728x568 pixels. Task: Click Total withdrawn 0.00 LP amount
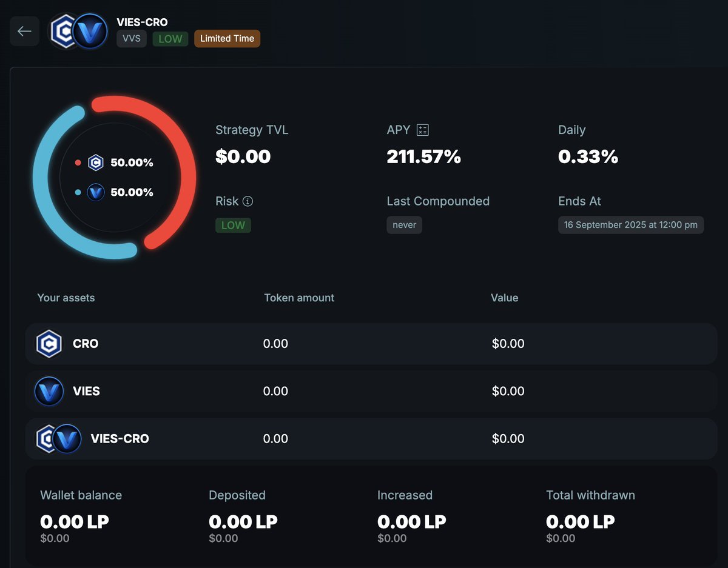tap(581, 521)
